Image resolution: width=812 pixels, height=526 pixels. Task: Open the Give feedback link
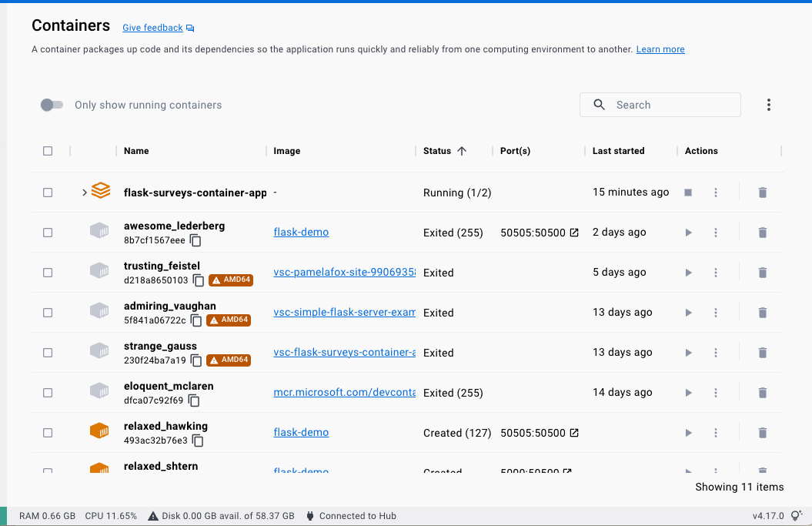pos(152,27)
